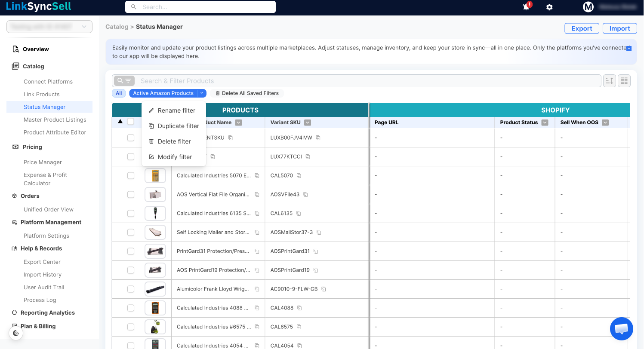Collapse the info banner

(629, 49)
